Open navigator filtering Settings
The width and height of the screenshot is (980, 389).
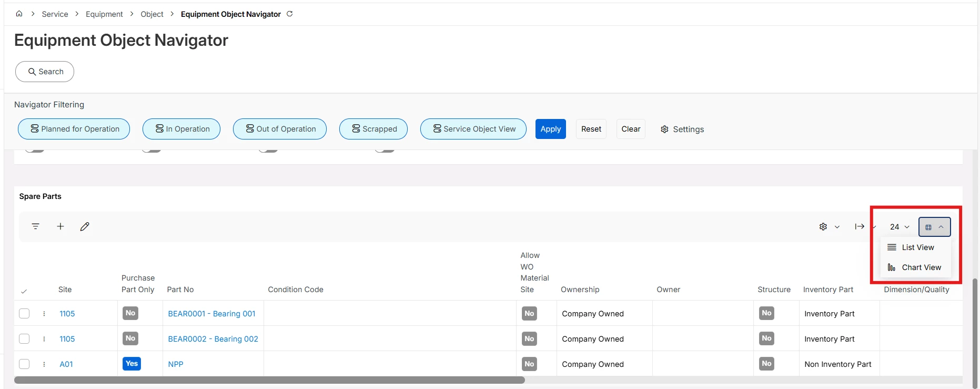coord(682,129)
